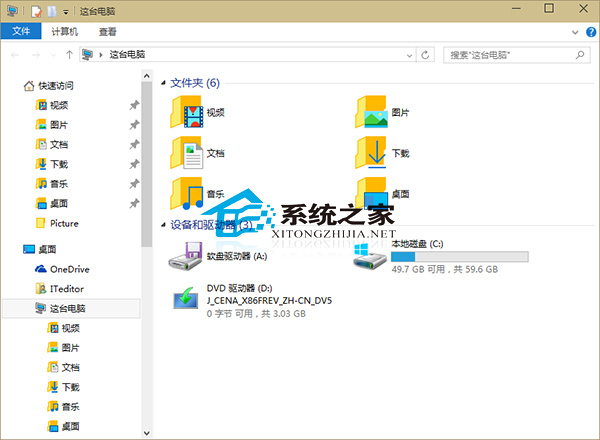Click the 下载 item under 快速访问
The width and height of the screenshot is (600, 440).
point(52,164)
